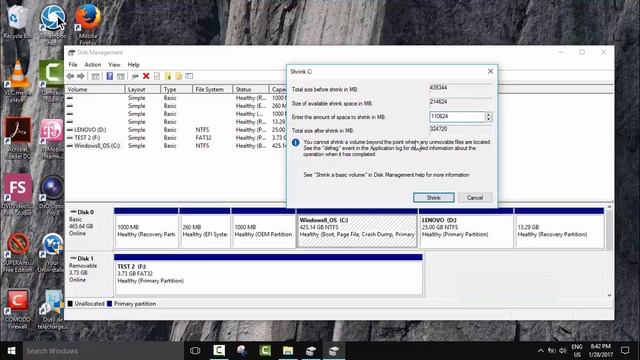
Task: Click the ENG US language indicator
Action: [x=577, y=351]
